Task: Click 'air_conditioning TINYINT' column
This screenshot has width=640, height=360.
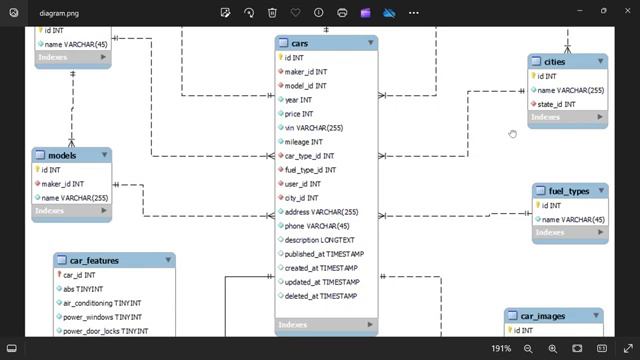Action: [x=102, y=303]
